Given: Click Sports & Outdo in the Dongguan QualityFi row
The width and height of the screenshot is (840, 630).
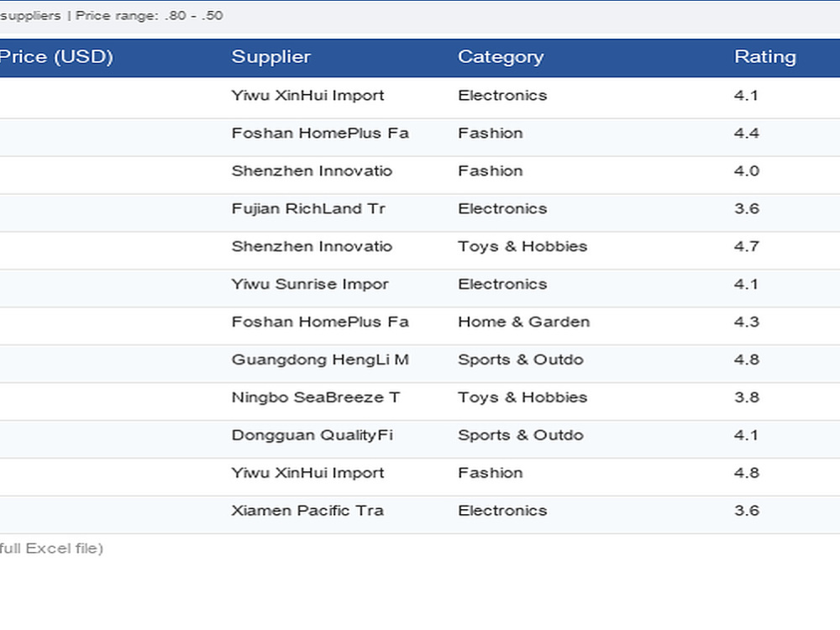Looking at the screenshot, I should point(521,435).
